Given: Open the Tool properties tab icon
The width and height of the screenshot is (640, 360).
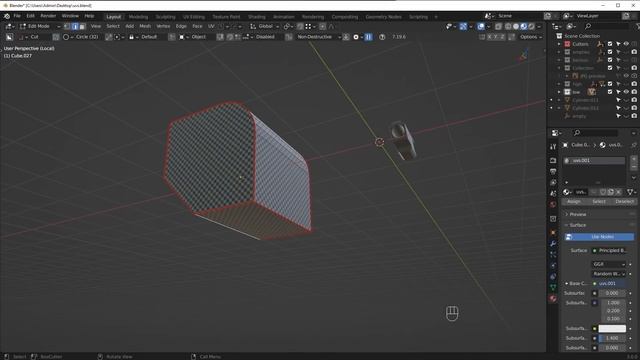Looking at the screenshot, I should point(553,147).
